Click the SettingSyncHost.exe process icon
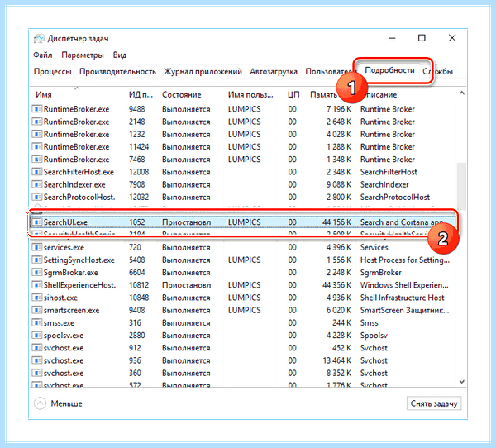Viewport: 496px width, 448px height. click(36, 260)
